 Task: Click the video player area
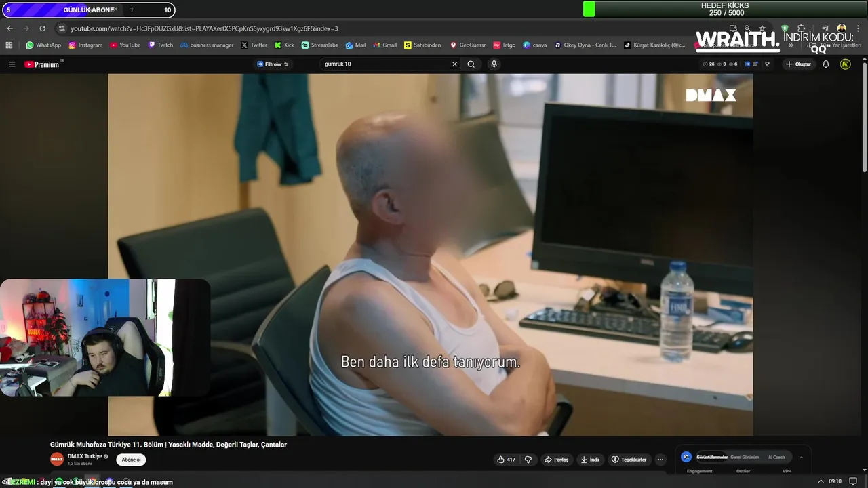(x=430, y=254)
